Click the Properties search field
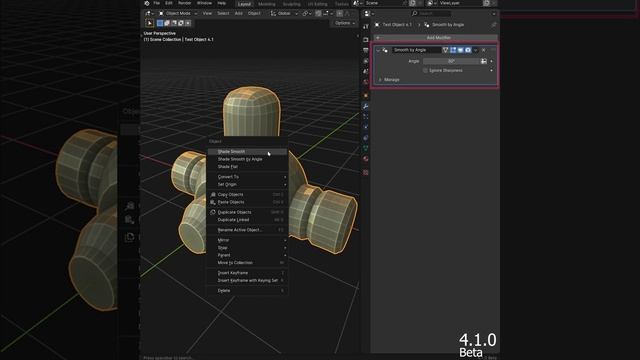Viewport: 640px width, 360px height. tap(431, 13)
